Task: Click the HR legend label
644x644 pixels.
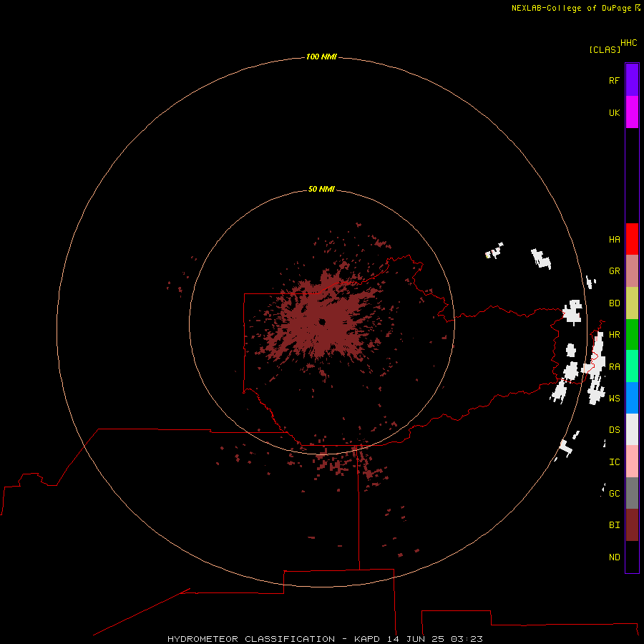Action: coord(615,335)
